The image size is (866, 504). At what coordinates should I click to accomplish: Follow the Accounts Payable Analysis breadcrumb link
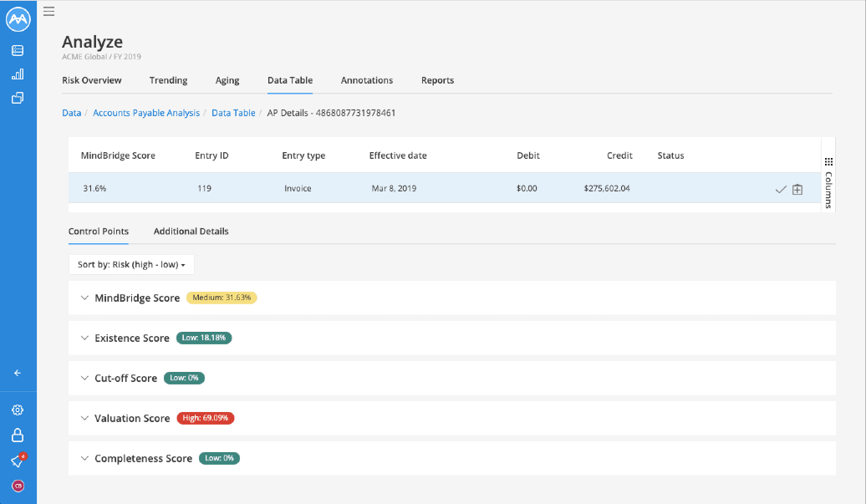(146, 113)
